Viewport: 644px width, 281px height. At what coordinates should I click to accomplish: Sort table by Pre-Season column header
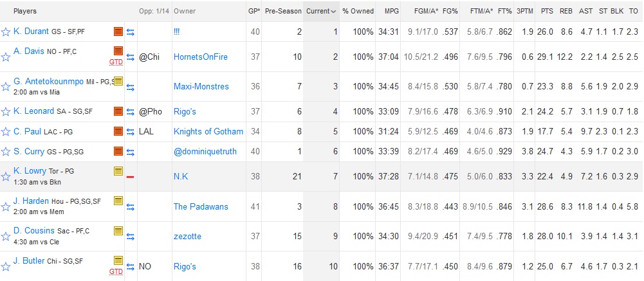coord(283,11)
